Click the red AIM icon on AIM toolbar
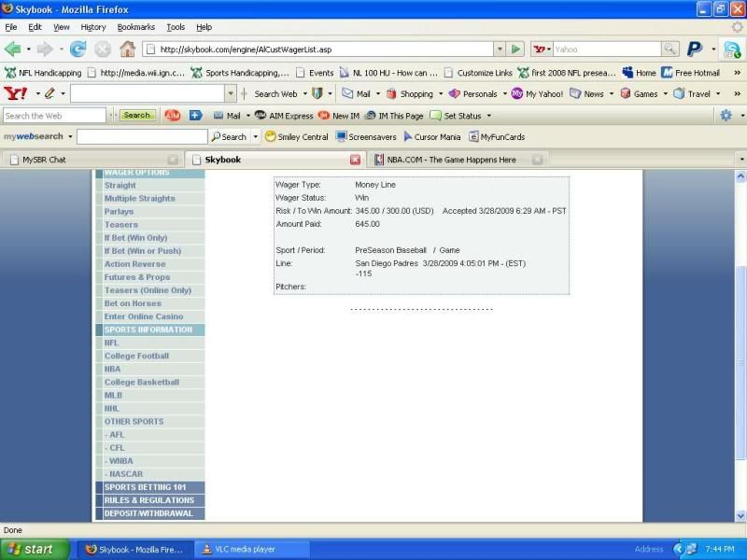Image resolution: width=747 pixels, height=560 pixels. pyautogui.click(x=173, y=115)
